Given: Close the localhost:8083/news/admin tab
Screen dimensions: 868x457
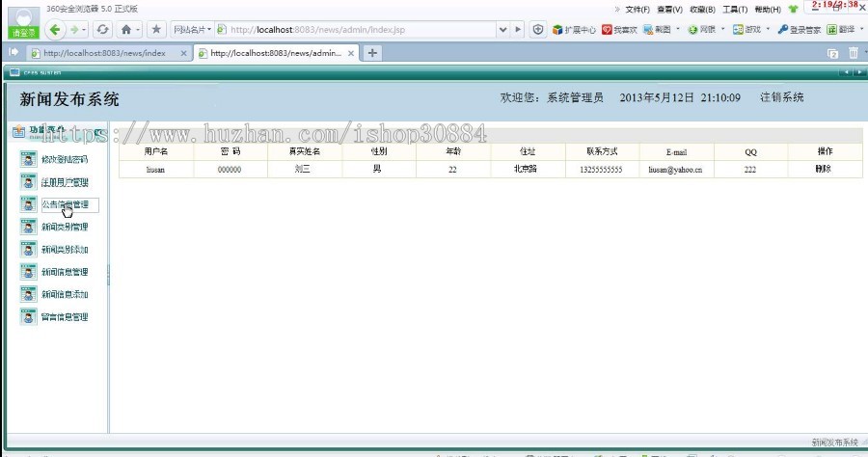Looking at the screenshot, I should (351, 53).
